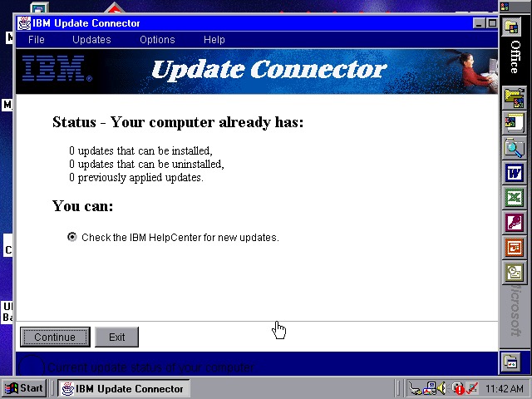The image size is (532, 399).
Task: Open the Windows Start menu
Action: tap(24, 388)
